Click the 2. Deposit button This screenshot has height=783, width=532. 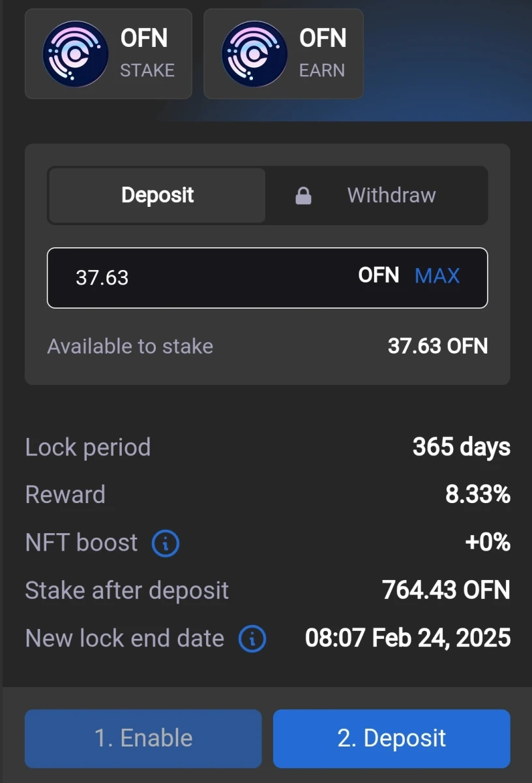(x=392, y=739)
